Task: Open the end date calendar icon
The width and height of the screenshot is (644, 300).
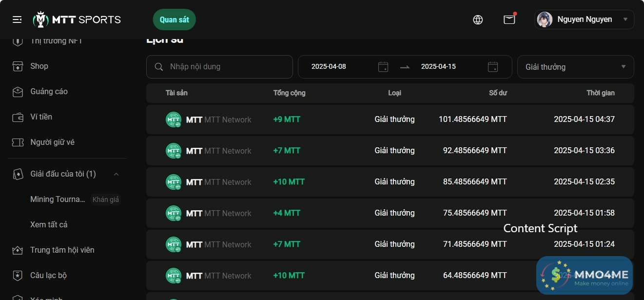Action: pyautogui.click(x=493, y=67)
